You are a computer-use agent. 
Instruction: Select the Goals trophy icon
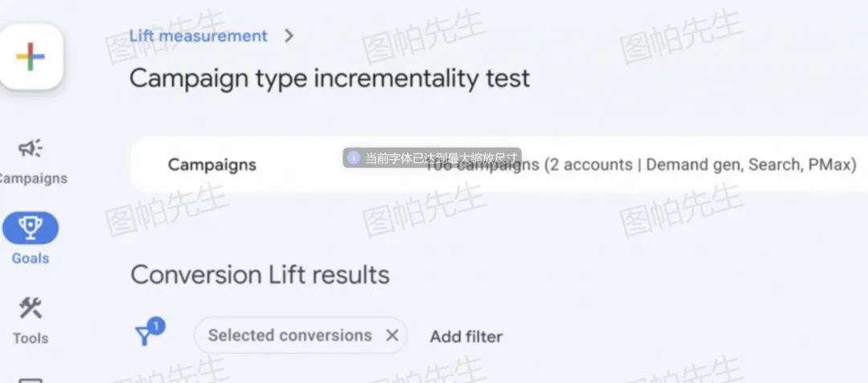31,229
